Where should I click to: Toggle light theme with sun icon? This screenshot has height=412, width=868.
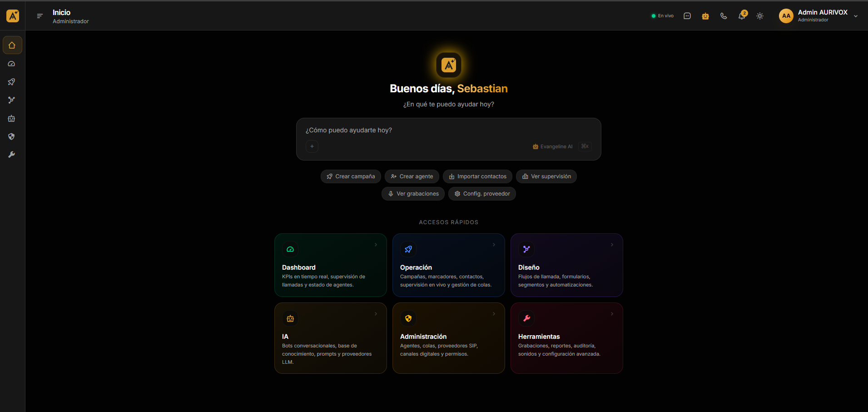point(760,16)
